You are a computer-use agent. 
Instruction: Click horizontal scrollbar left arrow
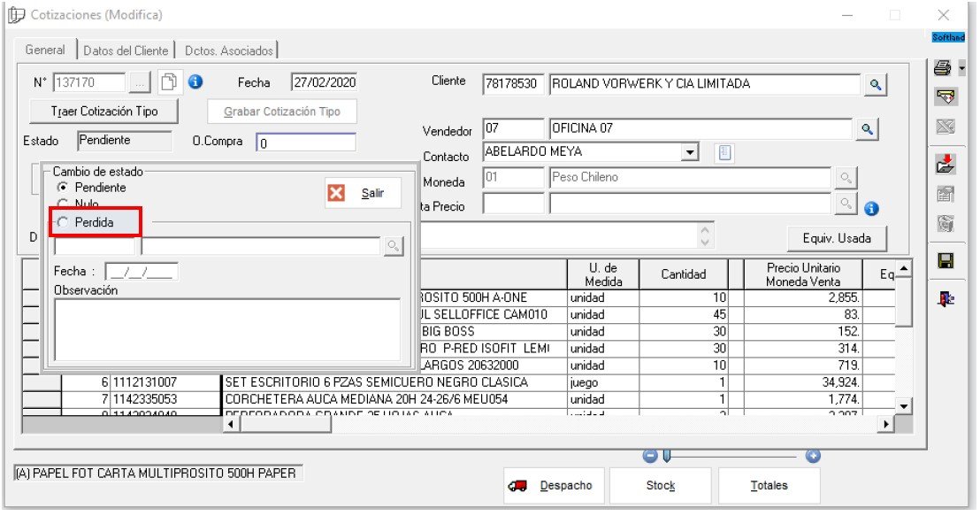tap(231, 424)
